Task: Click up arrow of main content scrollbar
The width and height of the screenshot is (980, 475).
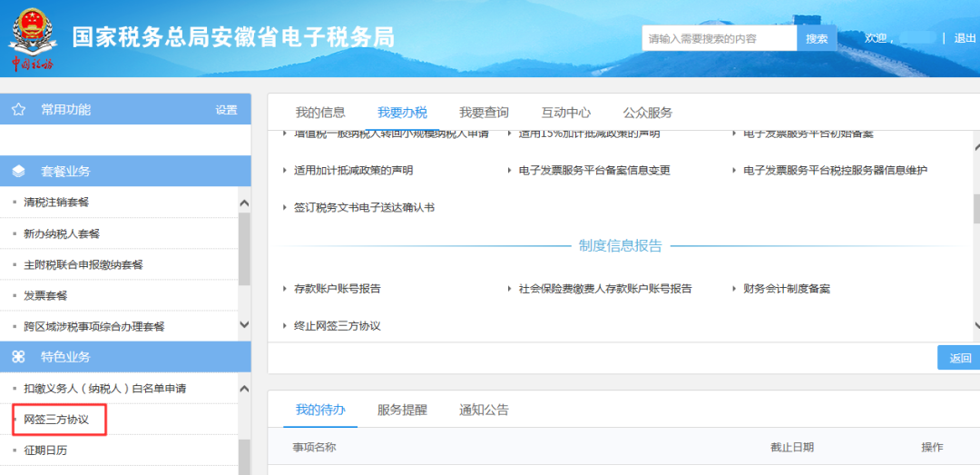Action: (977, 148)
